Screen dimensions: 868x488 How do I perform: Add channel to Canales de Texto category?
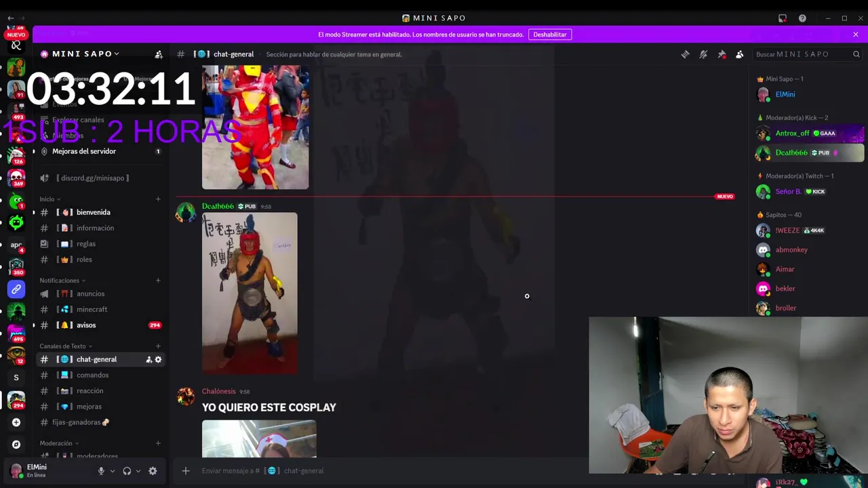[158, 346]
